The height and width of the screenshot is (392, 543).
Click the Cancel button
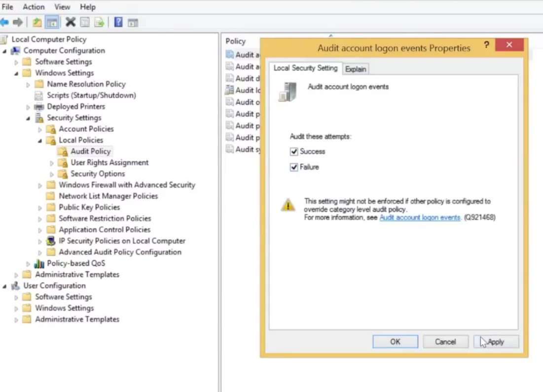pyautogui.click(x=445, y=342)
